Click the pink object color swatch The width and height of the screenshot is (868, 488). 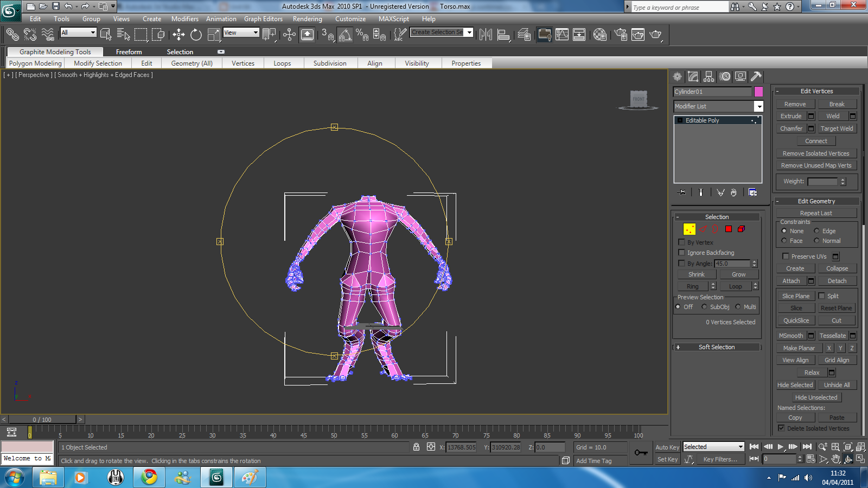pyautogui.click(x=758, y=92)
